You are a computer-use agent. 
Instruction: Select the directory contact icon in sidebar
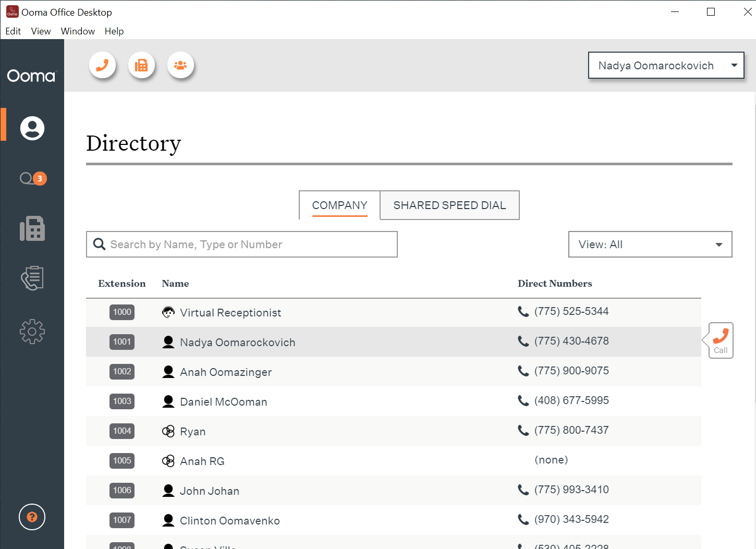32,128
